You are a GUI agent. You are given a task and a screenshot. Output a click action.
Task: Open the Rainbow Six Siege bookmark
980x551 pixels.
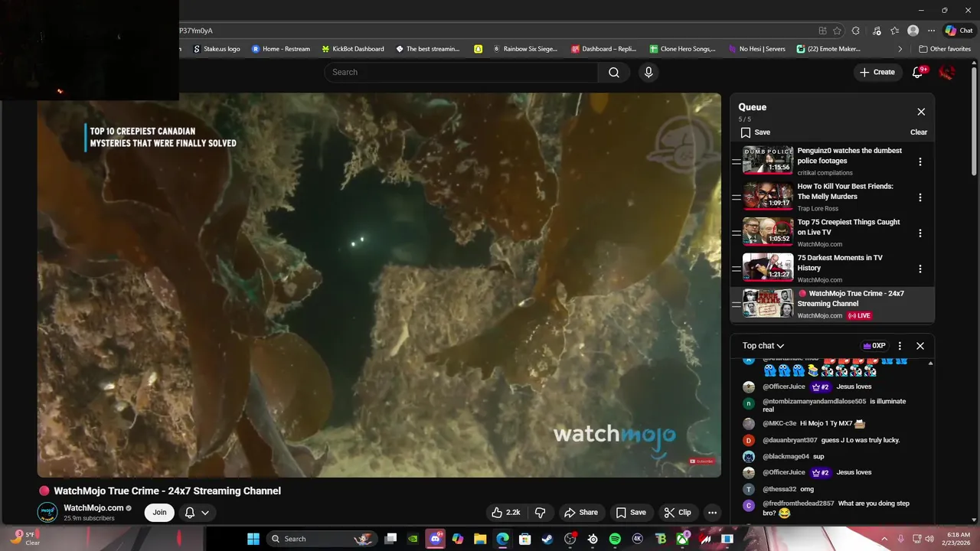tap(525, 49)
